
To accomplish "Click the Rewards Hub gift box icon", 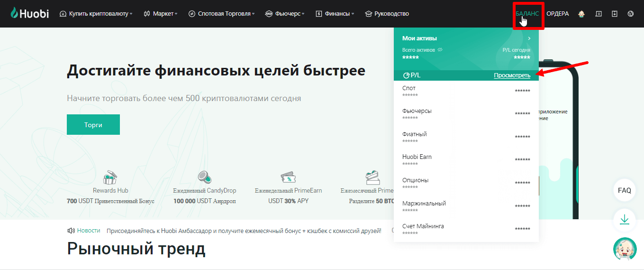I will click(x=110, y=177).
